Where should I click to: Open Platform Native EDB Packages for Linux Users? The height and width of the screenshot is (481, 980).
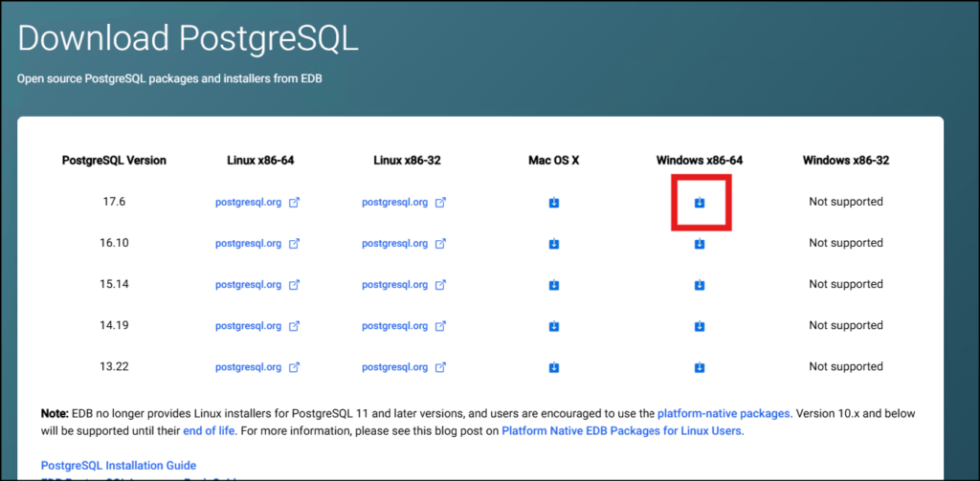click(621, 431)
